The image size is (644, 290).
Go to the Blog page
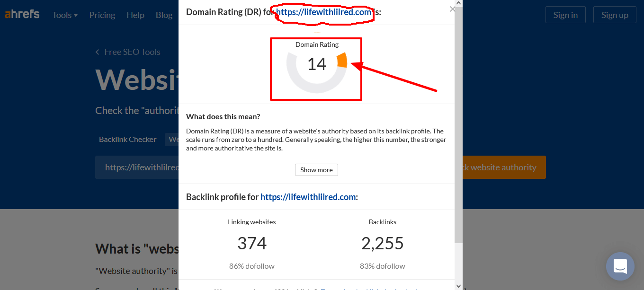tap(164, 15)
